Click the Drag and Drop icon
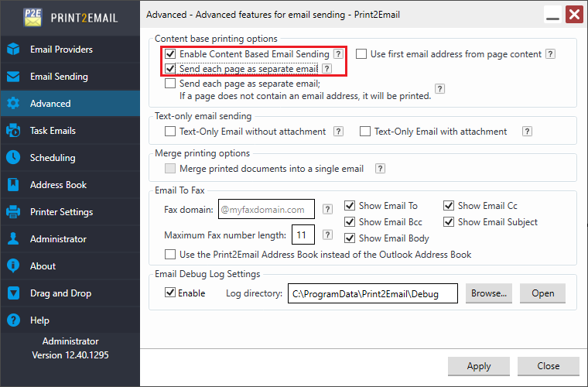This screenshot has width=588, height=387. click(13, 293)
